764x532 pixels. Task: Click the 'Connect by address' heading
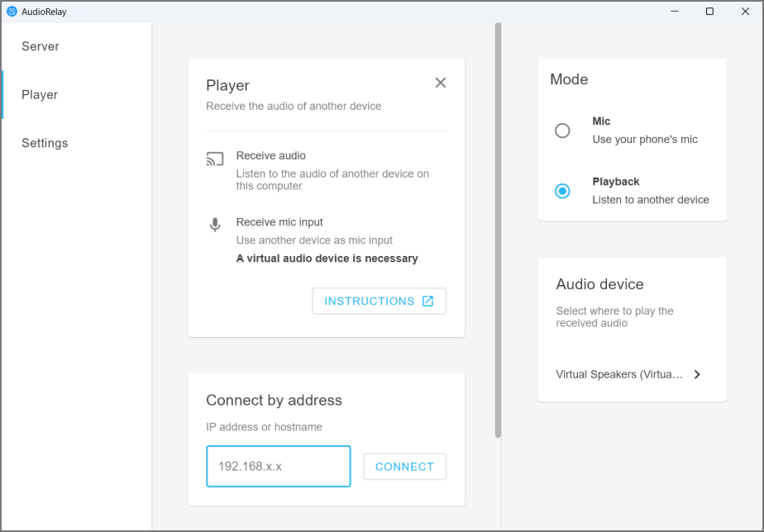coord(274,400)
